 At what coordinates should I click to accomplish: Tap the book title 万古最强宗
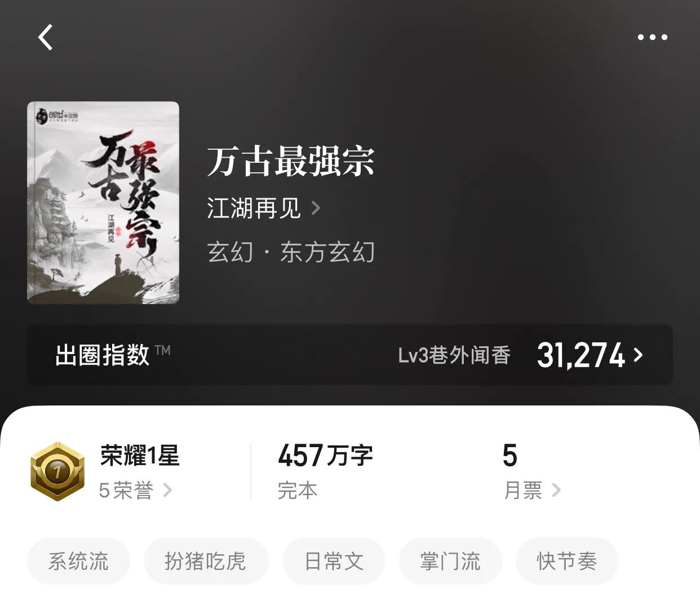(x=291, y=161)
